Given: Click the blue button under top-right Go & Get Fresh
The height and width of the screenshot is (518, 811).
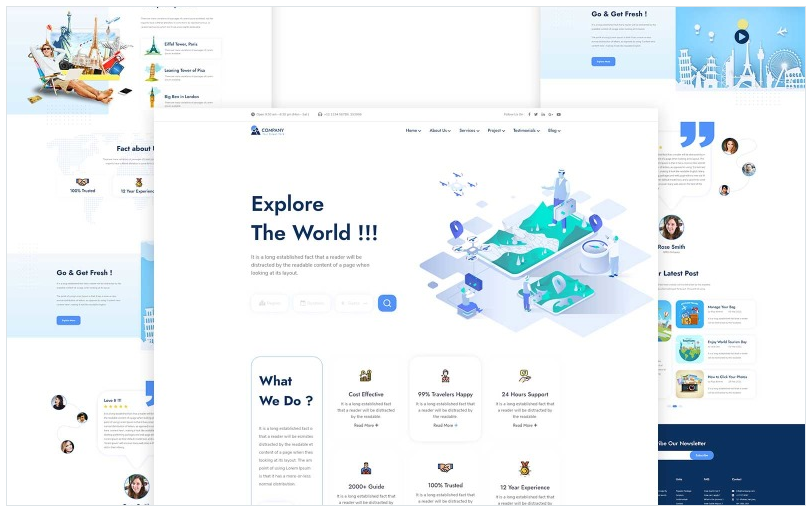Looking at the screenshot, I should tap(603, 62).
